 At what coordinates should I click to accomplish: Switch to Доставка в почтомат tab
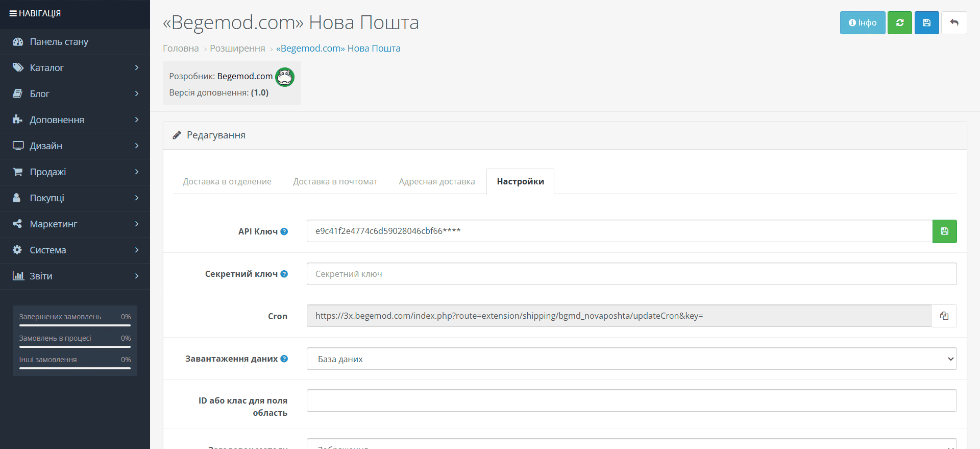(x=335, y=181)
